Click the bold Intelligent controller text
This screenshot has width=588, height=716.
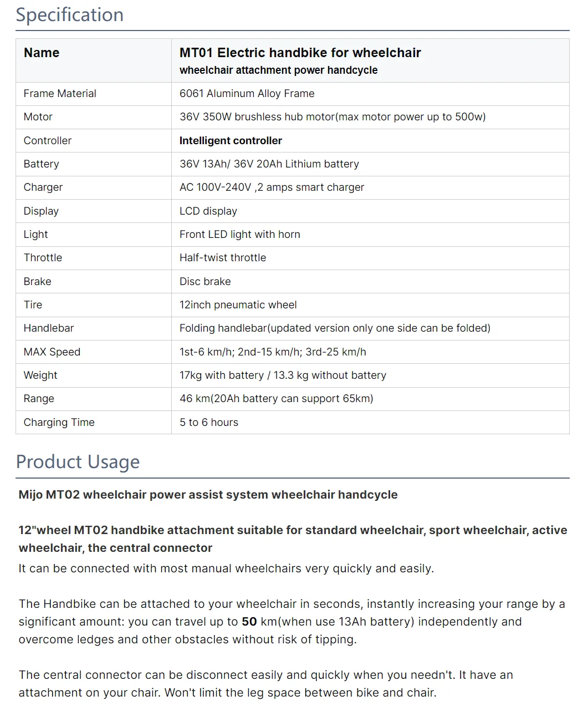[231, 141]
